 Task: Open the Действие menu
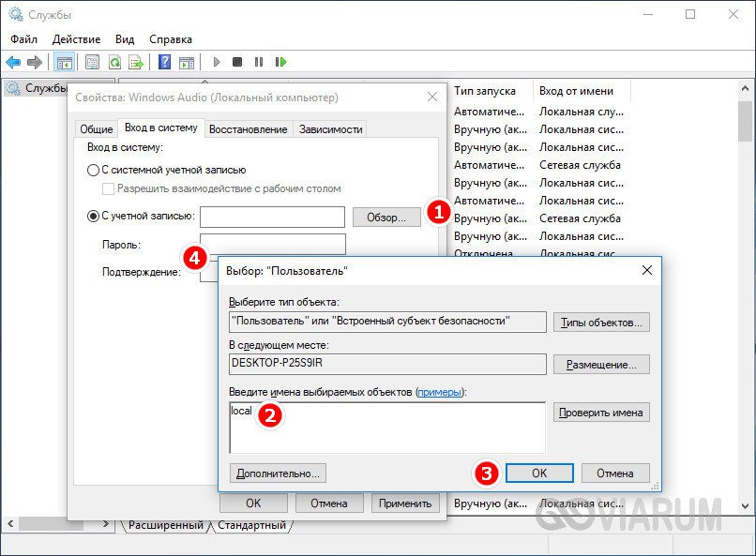point(76,39)
